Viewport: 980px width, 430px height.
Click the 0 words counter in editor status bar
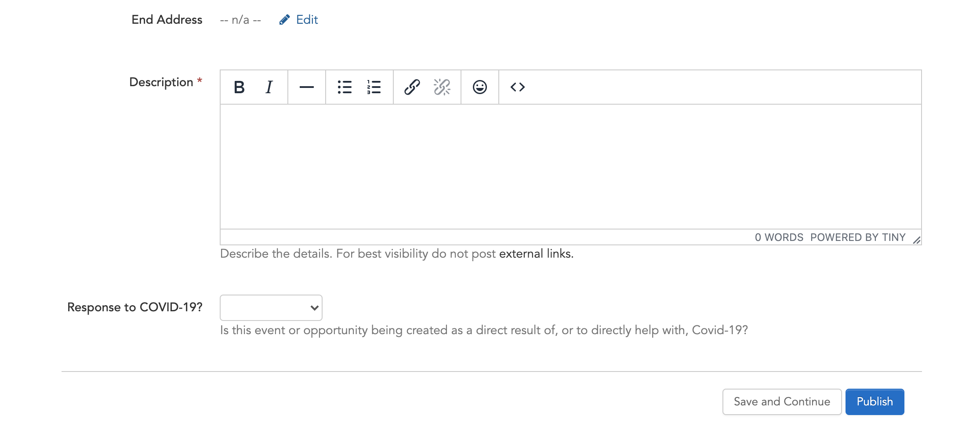pyautogui.click(x=779, y=237)
